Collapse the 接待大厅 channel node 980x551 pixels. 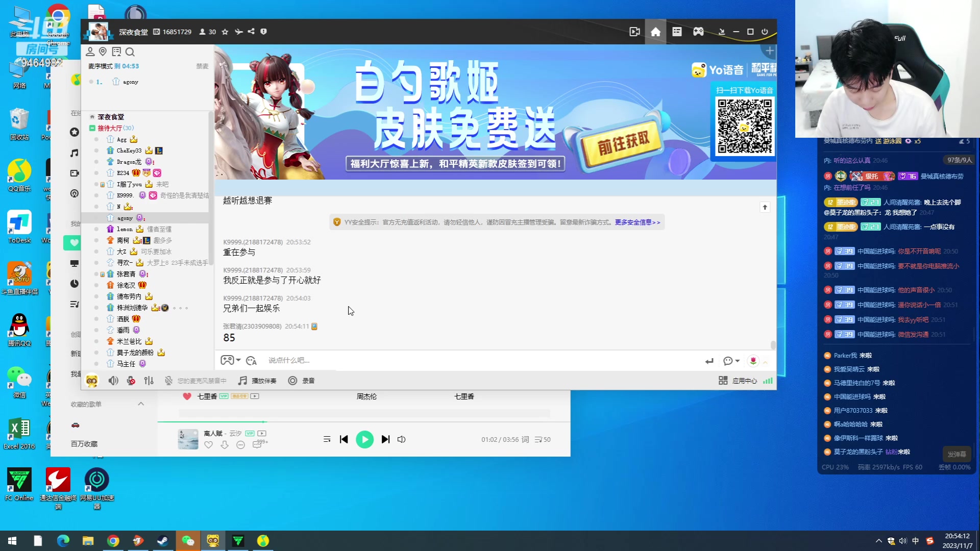tap(92, 128)
